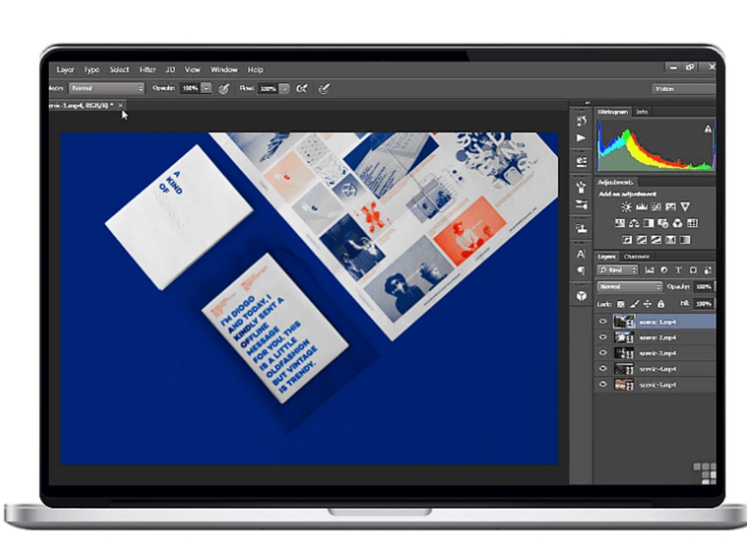Open the layer blend mode dropdown
This screenshot has width=747, height=560.
point(630,287)
